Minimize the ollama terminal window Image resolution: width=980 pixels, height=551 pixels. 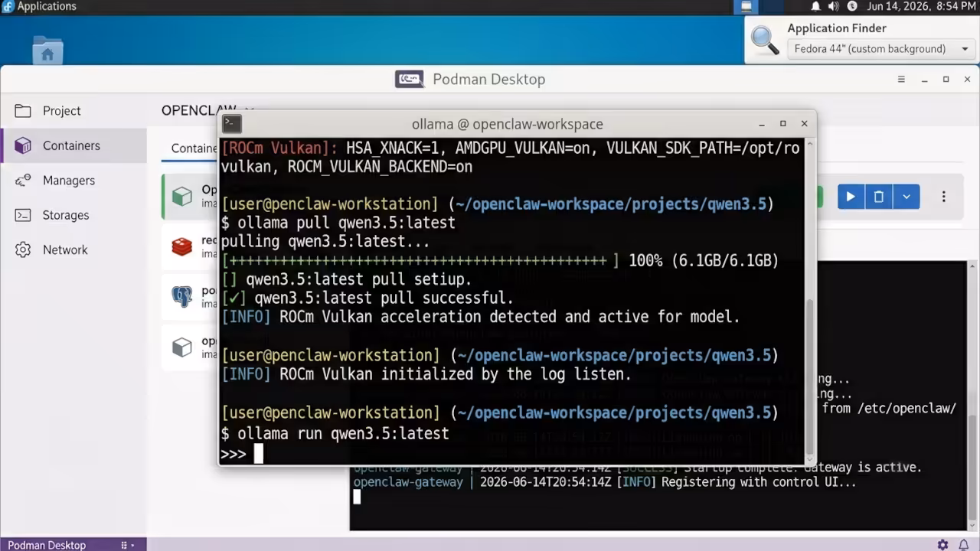coord(762,124)
